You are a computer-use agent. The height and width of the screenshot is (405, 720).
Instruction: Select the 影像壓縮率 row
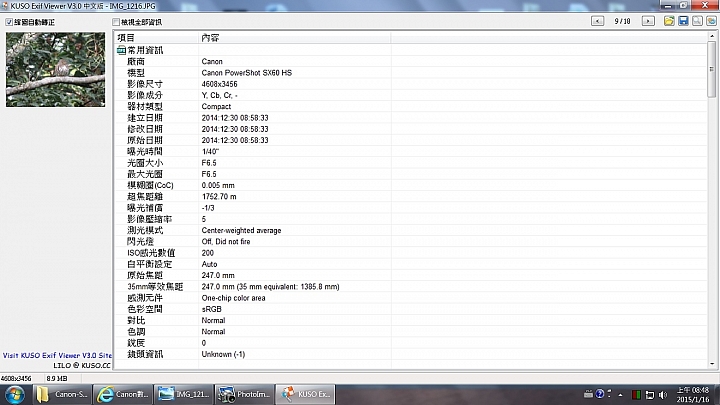click(x=411, y=219)
